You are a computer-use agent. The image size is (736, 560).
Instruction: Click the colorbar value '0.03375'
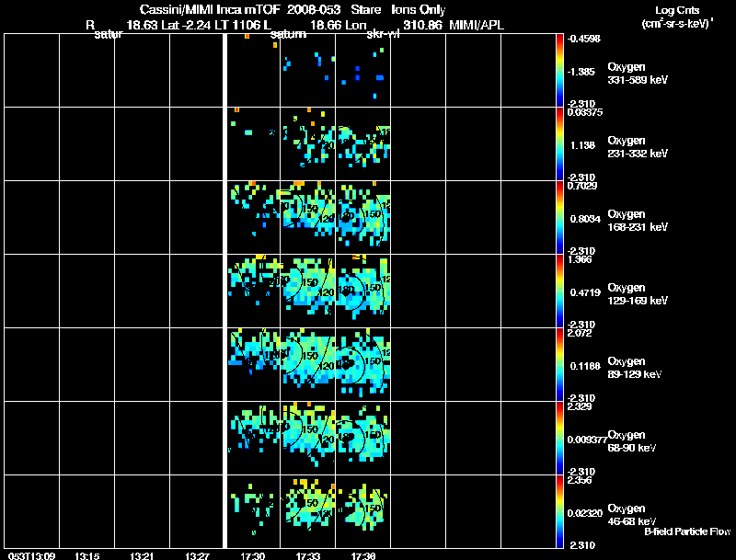585,112
